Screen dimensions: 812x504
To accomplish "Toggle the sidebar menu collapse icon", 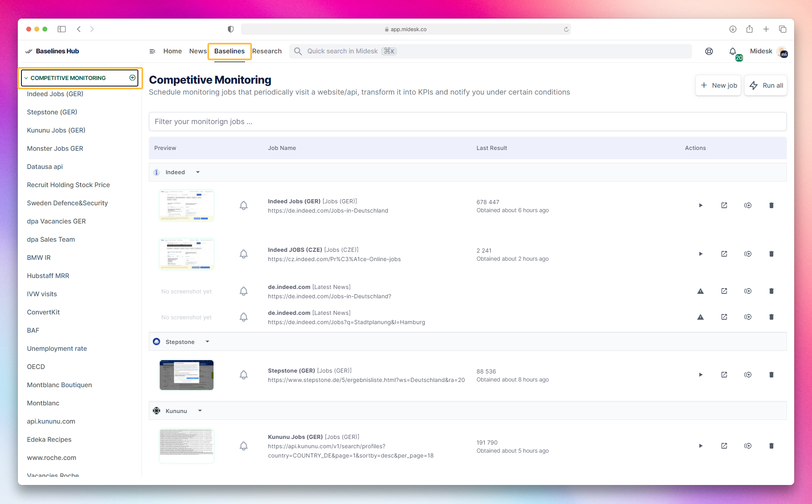I will click(152, 51).
